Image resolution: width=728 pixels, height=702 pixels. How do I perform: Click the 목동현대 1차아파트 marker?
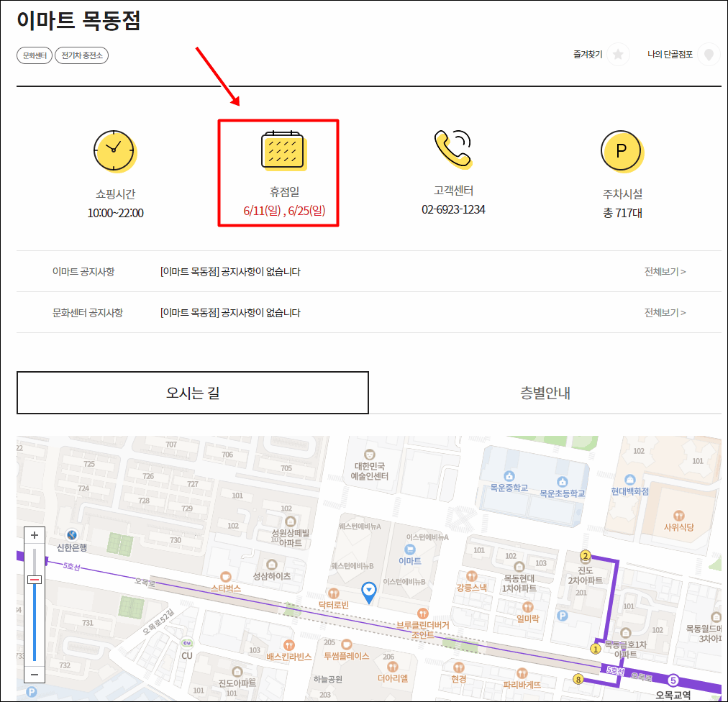519,567
